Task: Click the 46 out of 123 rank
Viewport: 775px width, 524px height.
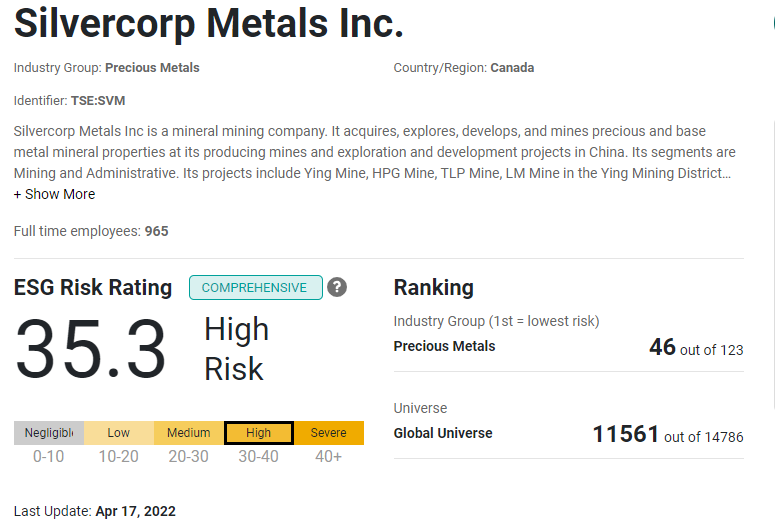Action: (696, 347)
